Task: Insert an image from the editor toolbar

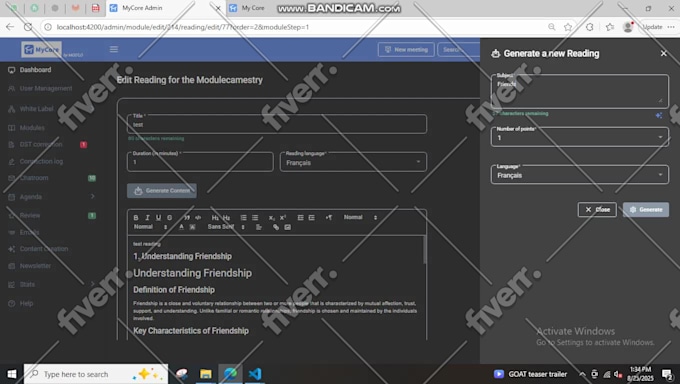Action: pos(288,227)
